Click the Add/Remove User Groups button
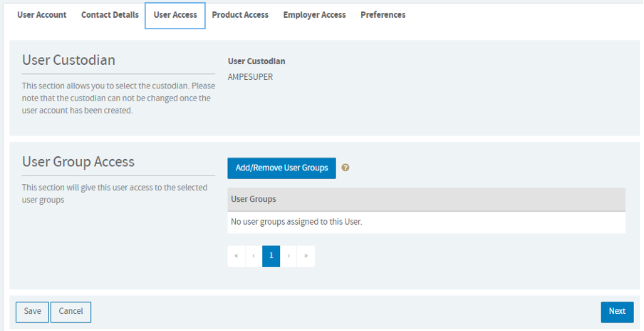This screenshot has width=644, height=331. tap(282, 168)
